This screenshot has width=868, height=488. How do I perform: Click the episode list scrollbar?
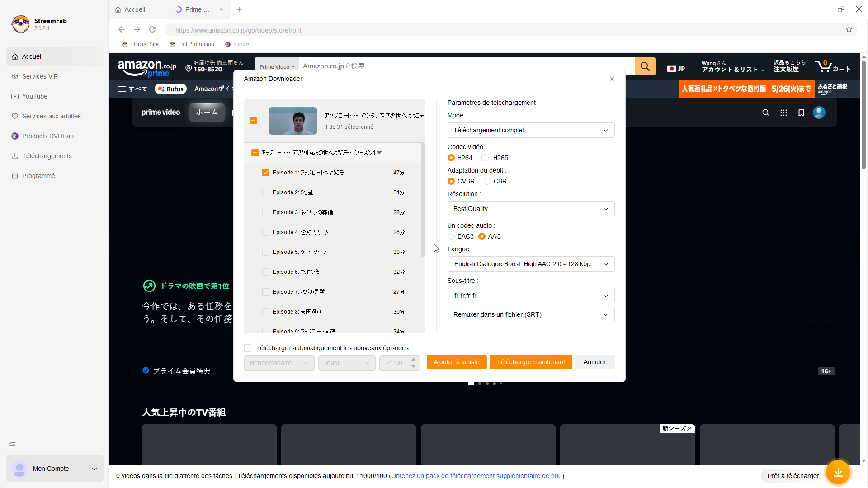click(x=423, y=200)
